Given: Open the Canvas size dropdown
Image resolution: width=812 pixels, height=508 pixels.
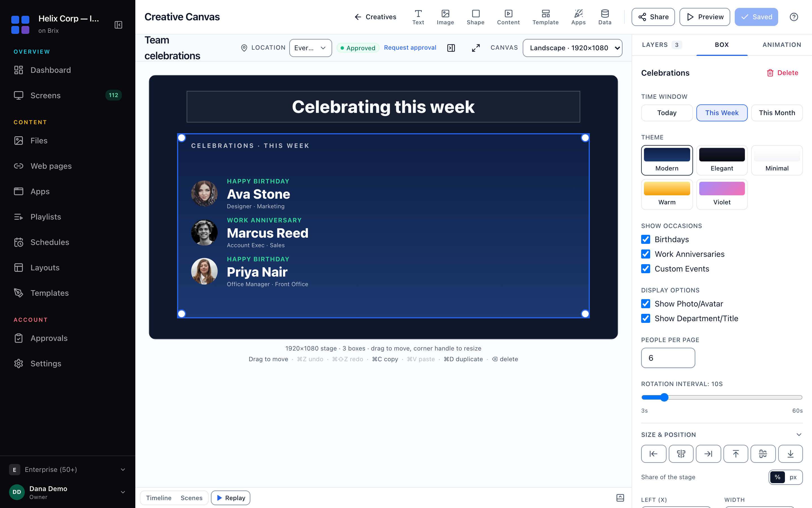Looking at the screenshot, I should click(572, 48).
